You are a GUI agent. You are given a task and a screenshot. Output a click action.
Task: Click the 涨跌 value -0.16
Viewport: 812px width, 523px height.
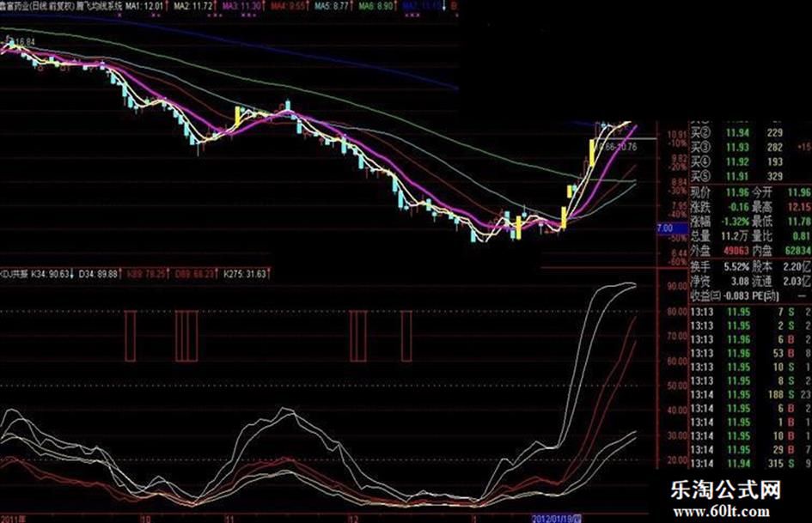737,207
